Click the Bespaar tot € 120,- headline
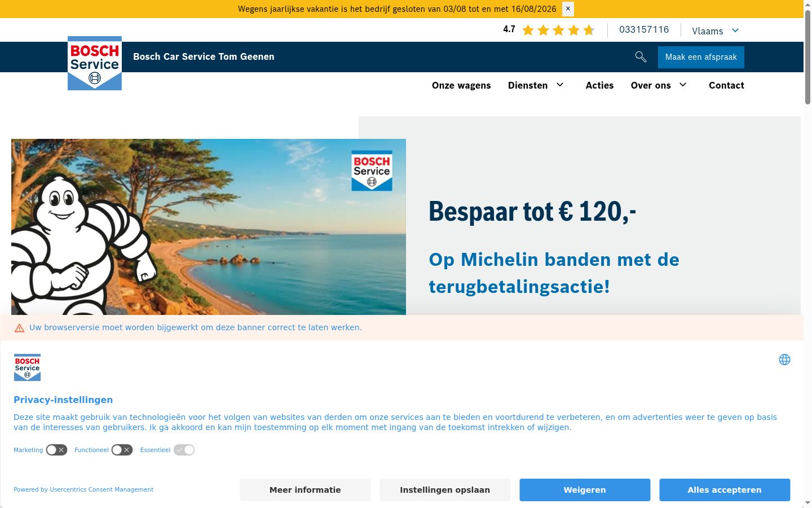The image size is (812, 508). (x=532, y=212)
